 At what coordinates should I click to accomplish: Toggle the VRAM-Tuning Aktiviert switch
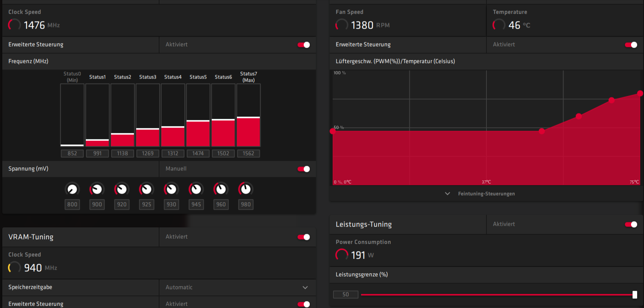[304, 237]
